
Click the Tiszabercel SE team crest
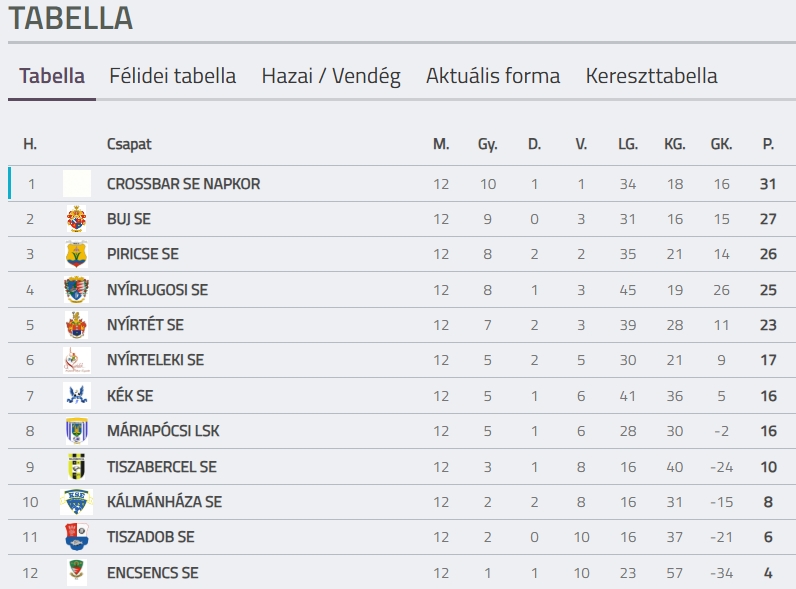[76, 467]
